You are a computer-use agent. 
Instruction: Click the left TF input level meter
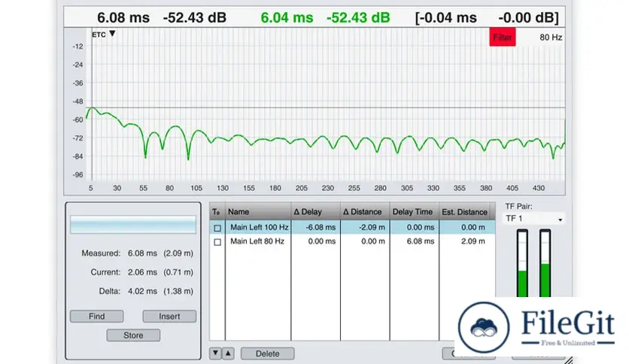(x=522, y=263)
